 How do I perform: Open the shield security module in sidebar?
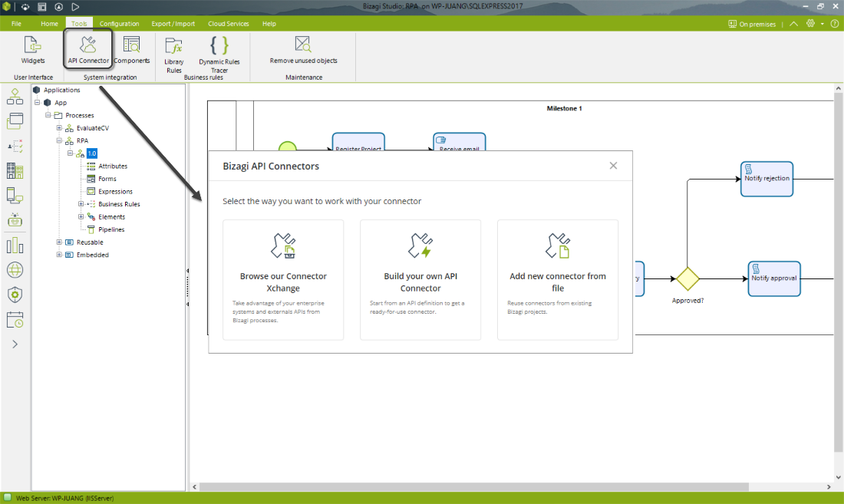[x=15, y=295]
